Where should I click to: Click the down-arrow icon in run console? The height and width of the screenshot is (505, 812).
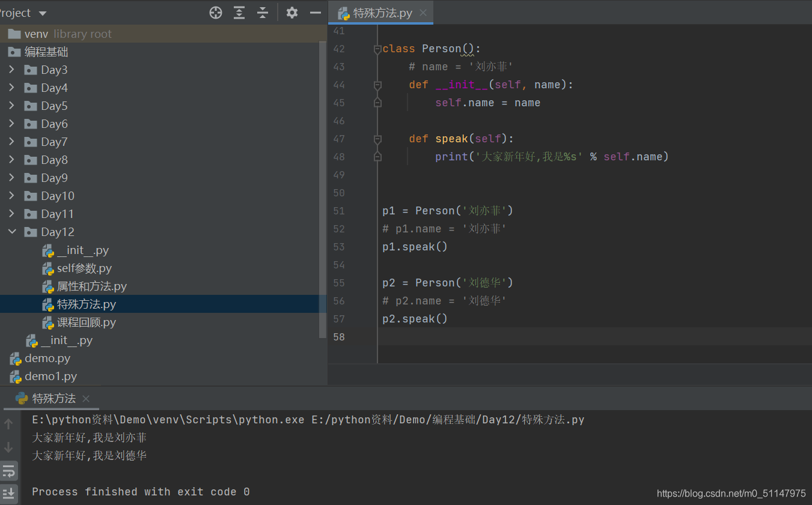click(8, 447)
